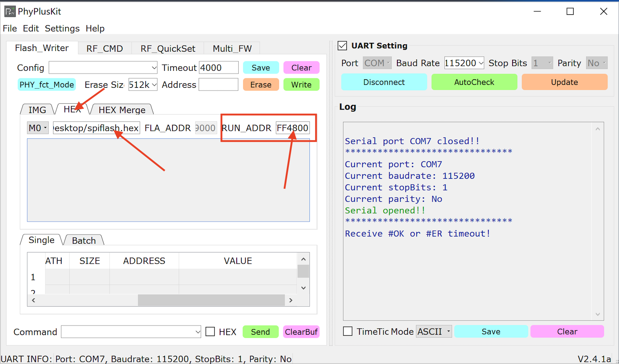Click the Log panel scrollbar
Viewport: 619px width, 364px height.
[598, 222]
